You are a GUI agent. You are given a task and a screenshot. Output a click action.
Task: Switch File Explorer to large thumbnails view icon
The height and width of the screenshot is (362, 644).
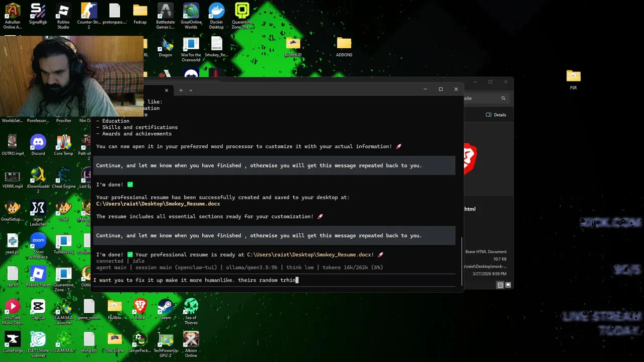pos(508,285)
